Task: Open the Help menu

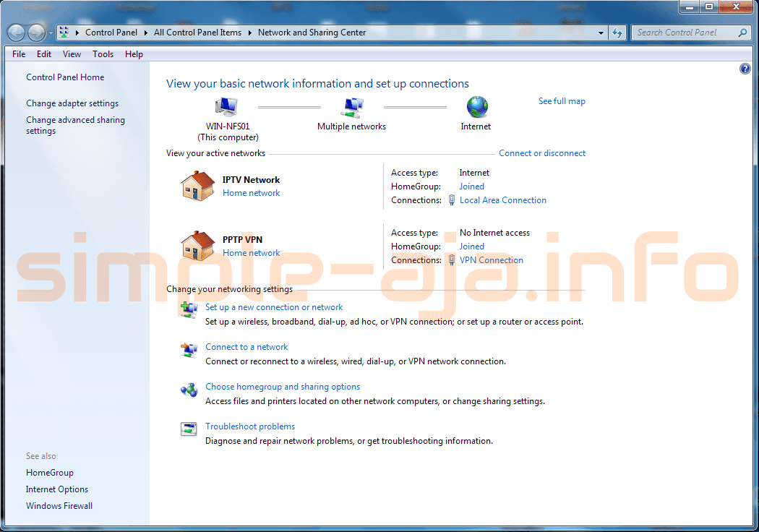Action: coord(134,54)
